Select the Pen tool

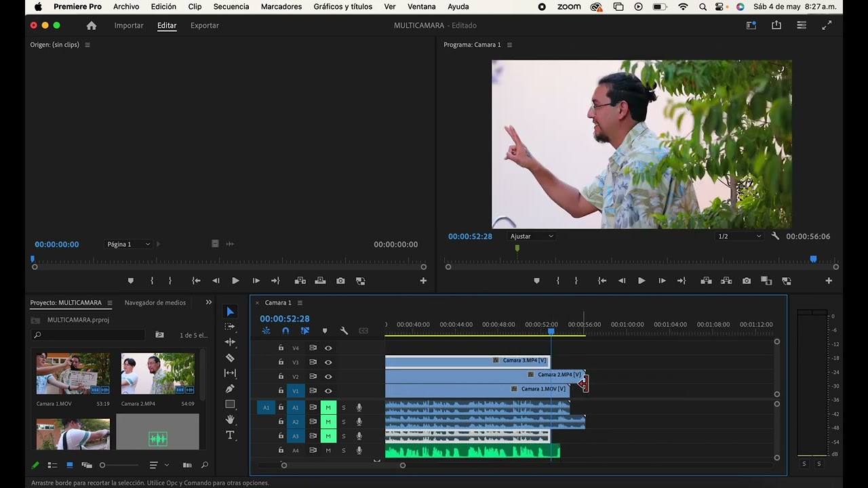tap(230, 389)
